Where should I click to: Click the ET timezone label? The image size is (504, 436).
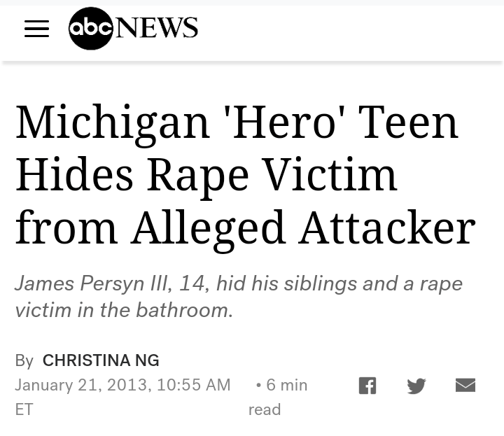(24, 409)
